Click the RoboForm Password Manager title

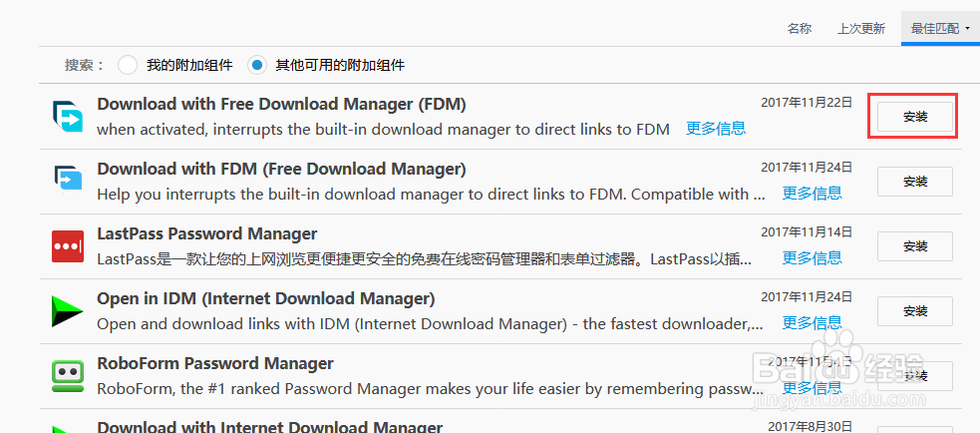(214, 363)
